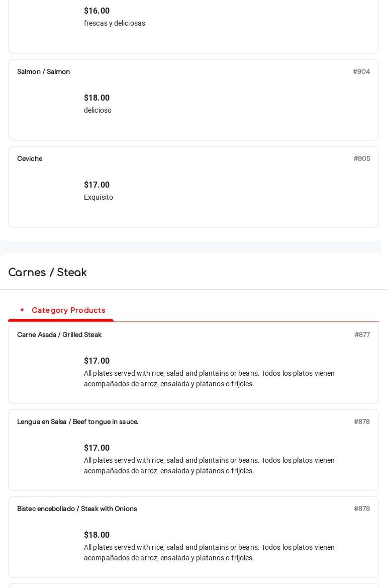Click the Ceviche $17.00 price
The width and height of the screenshot is (387, 588).
96,185
